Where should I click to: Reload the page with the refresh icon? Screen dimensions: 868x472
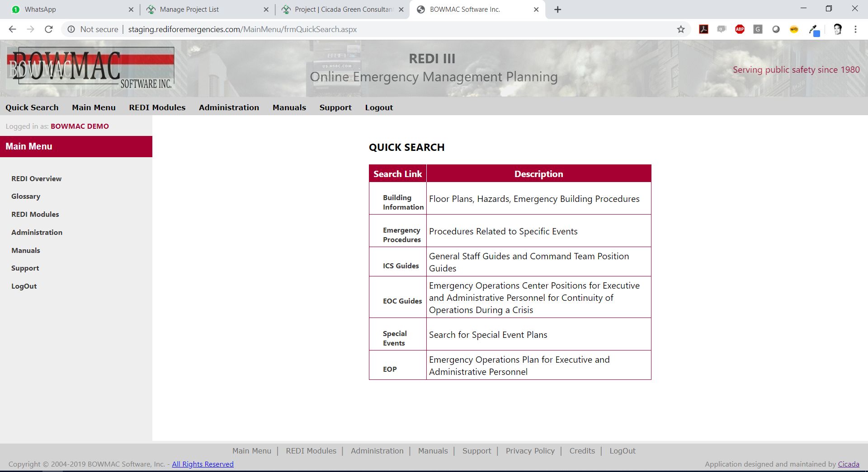[x=49, y=29]
